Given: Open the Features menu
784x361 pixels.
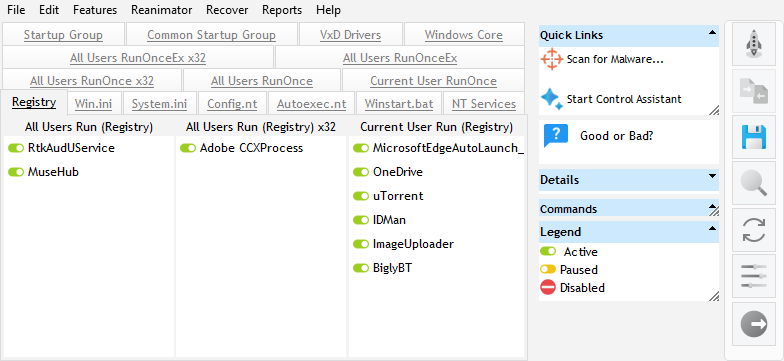Looking at the screenshot, I should tap(95, 10).
